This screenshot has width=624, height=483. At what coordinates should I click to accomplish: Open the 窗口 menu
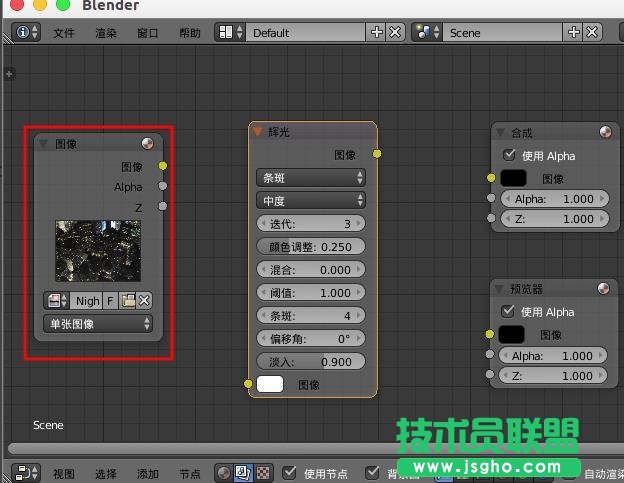tap(148, 33)
